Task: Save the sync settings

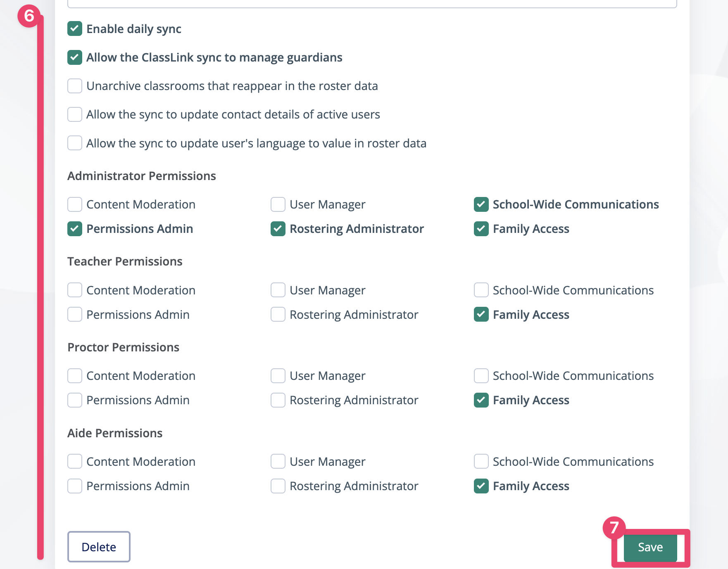Action: coord(650,547)
